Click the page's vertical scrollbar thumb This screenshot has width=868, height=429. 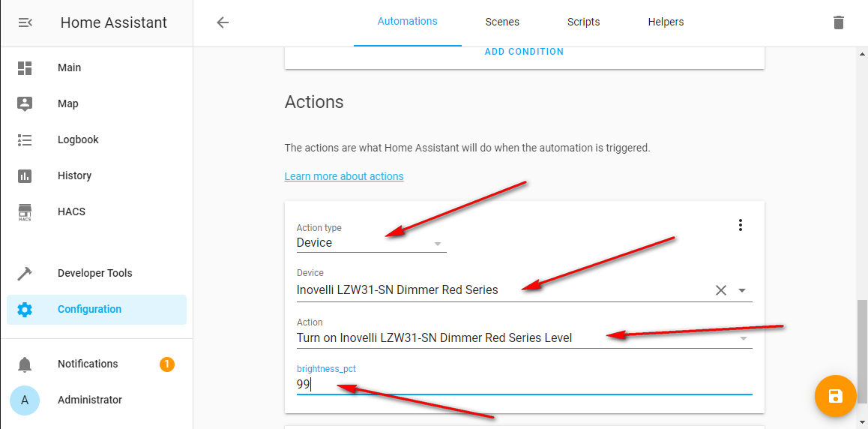click(862, 352)
